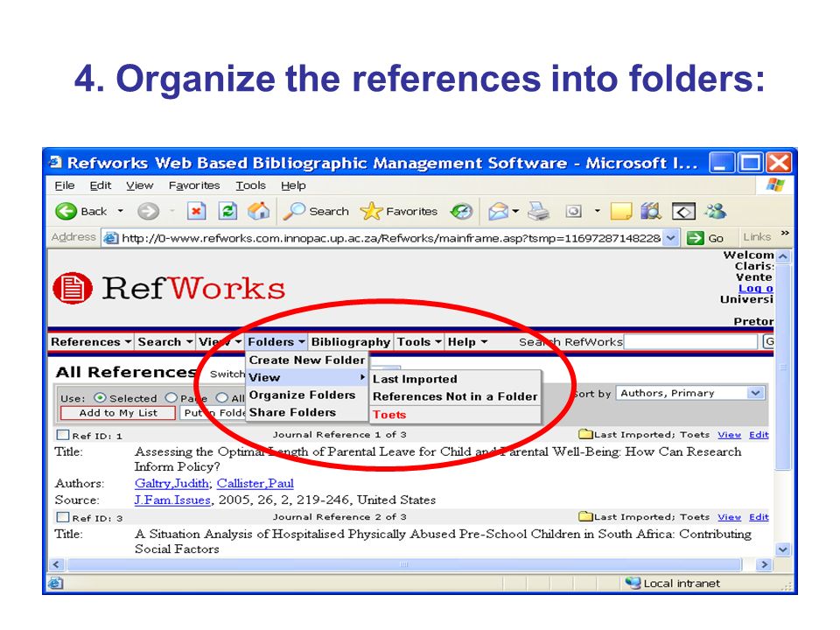
Task: Click the page icon in address bar
Action: pos(111,238)
